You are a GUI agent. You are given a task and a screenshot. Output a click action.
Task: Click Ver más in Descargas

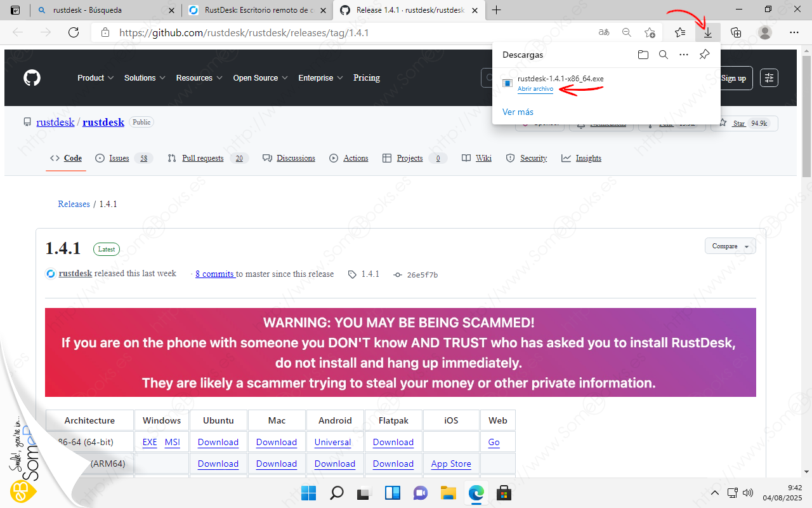518,112
